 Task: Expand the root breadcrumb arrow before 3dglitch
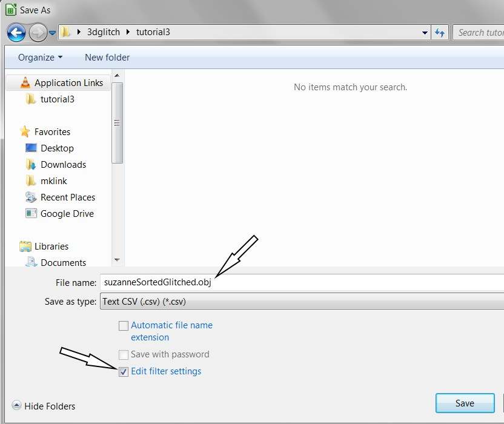click(79, 32)
